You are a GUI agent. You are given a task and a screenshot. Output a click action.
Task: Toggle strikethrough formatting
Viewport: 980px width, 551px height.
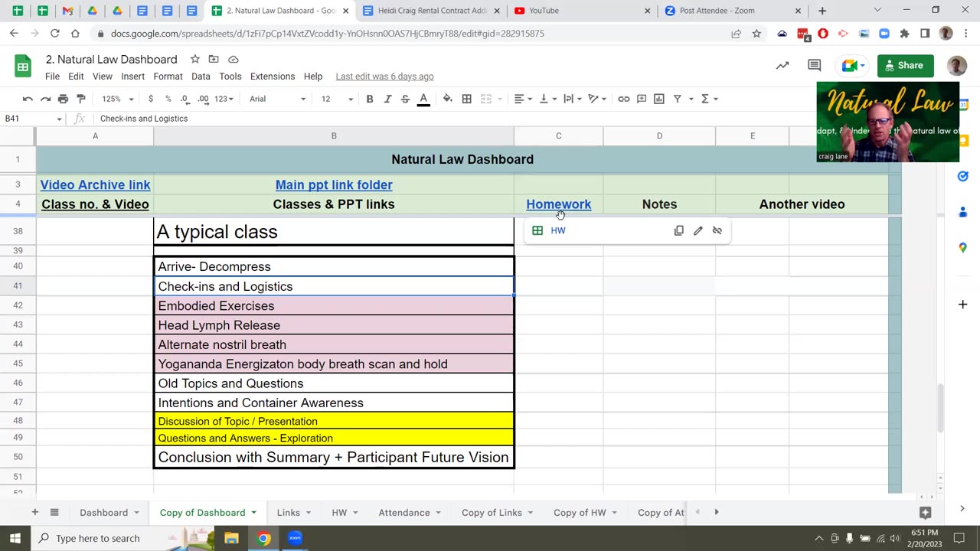405,99
